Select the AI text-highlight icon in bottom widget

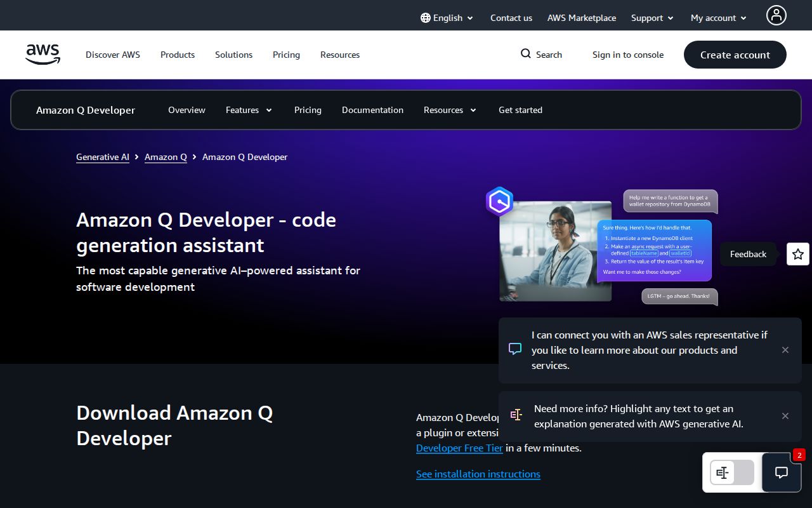tap(723, 472)
